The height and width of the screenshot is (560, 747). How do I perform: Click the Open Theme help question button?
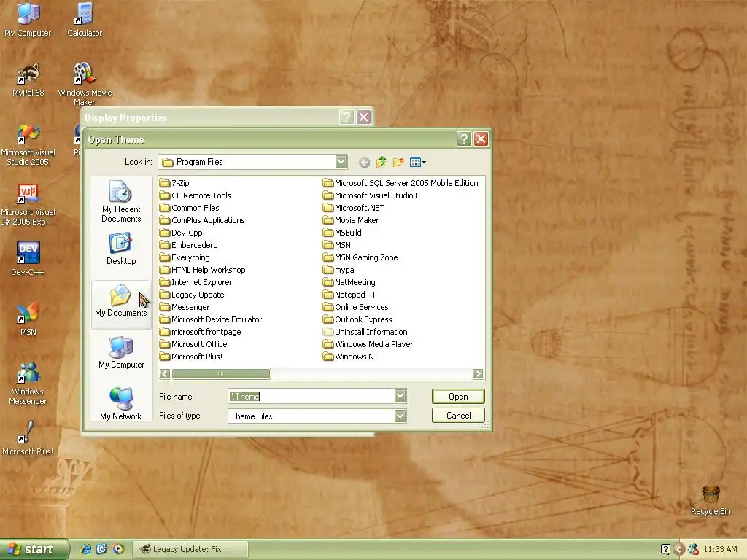tap(464, 139)
